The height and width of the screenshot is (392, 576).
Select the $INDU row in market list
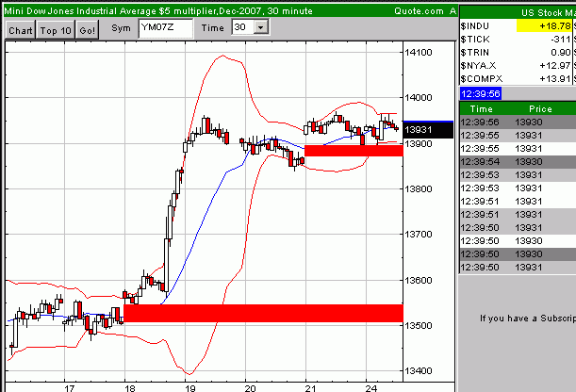pyautogui.click(x=481, y=25)
